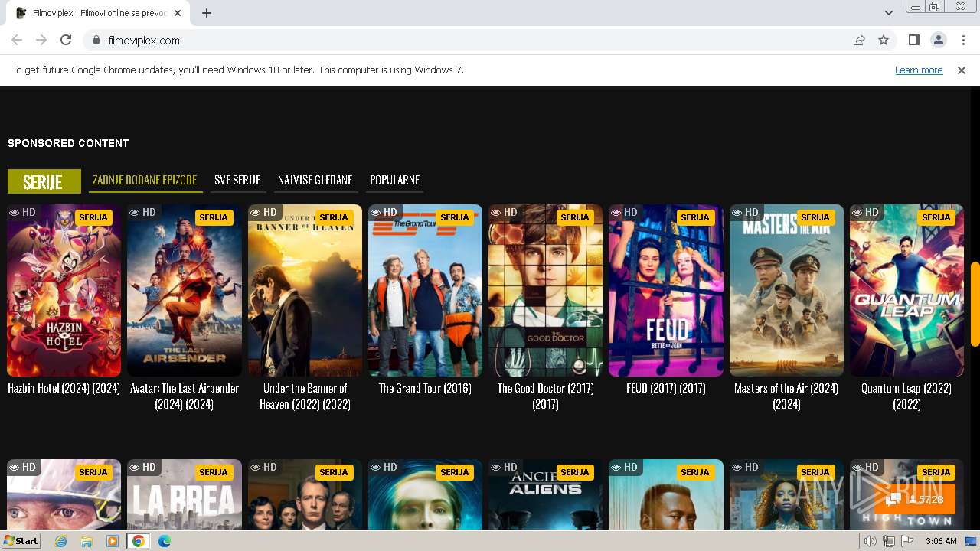The height and width of the screenshot is (551, 980).
Task: Open Chrome three-dot menu
Action: tap(963, 40)
